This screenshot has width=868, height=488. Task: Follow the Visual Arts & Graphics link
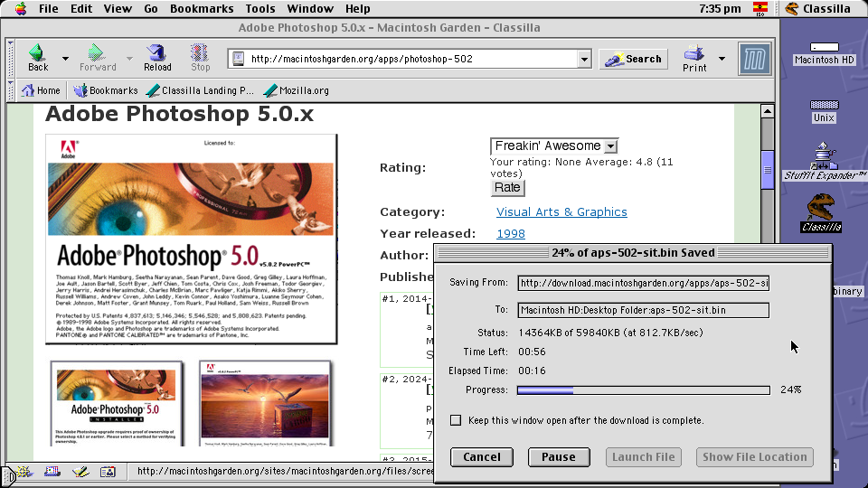coord(561,212)
